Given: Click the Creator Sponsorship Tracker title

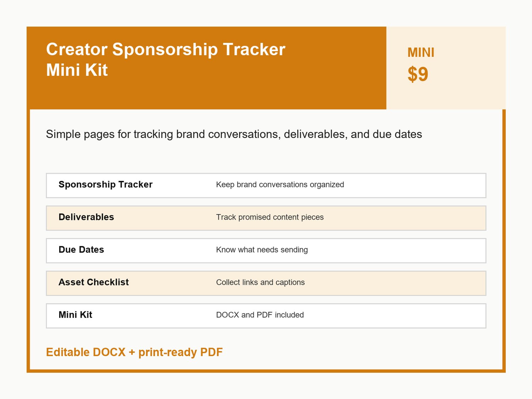Looking at the screenshot, I should point(166,49).
